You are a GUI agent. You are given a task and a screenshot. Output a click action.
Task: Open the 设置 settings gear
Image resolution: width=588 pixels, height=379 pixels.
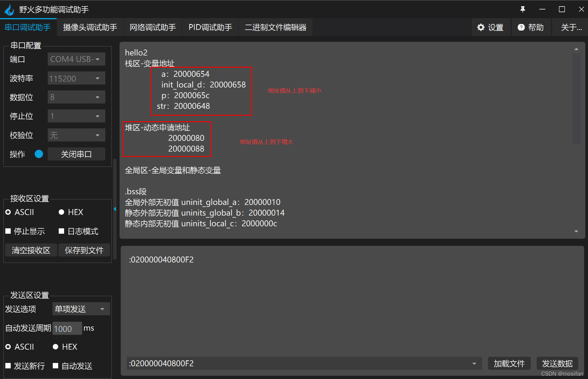490,27
